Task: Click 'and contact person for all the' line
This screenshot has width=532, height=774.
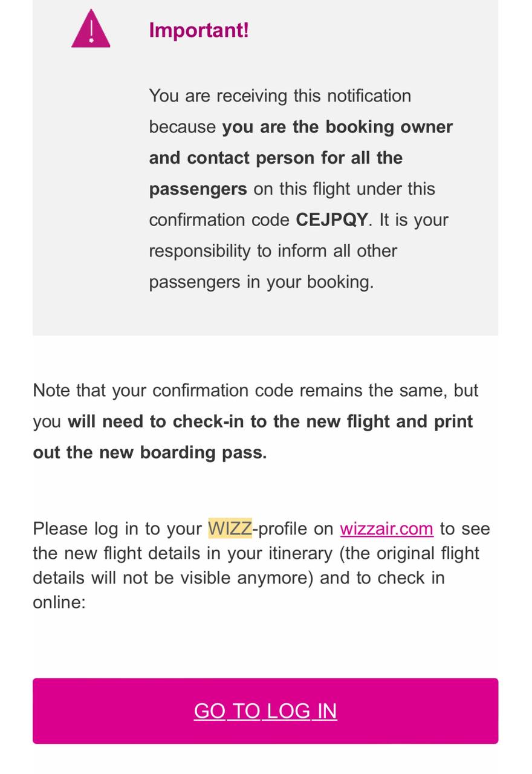Action: coord(276,158)
